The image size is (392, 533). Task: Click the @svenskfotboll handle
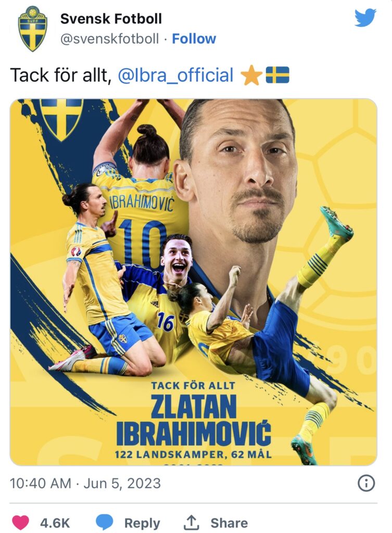(x=109, y=39)
